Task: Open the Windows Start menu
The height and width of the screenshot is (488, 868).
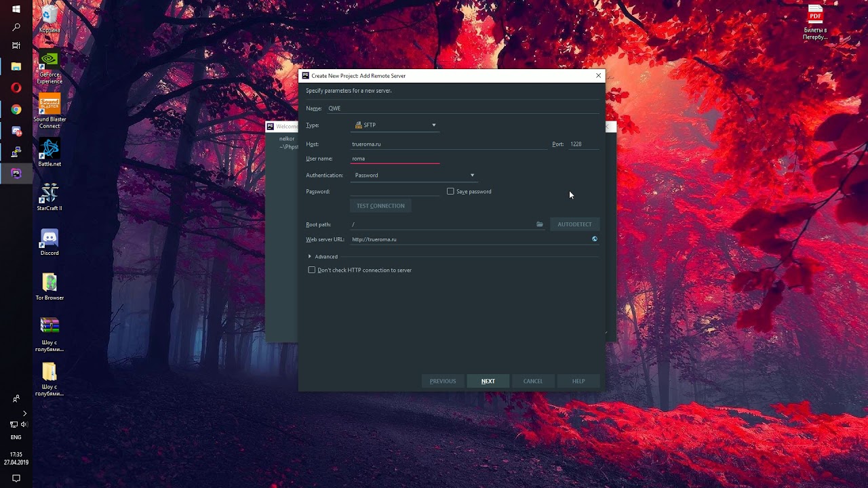Action: tap(16, 9)
